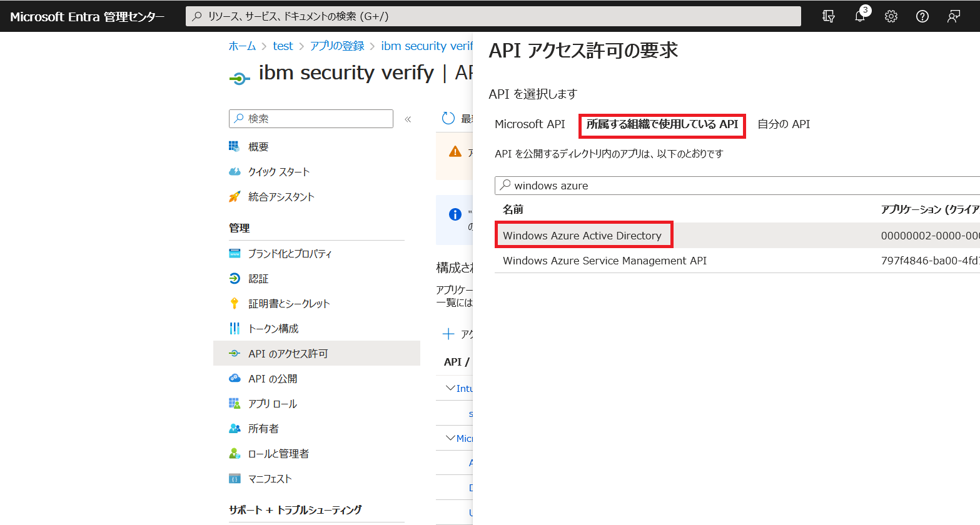Collapse the Micr... API group chevron

450,438
